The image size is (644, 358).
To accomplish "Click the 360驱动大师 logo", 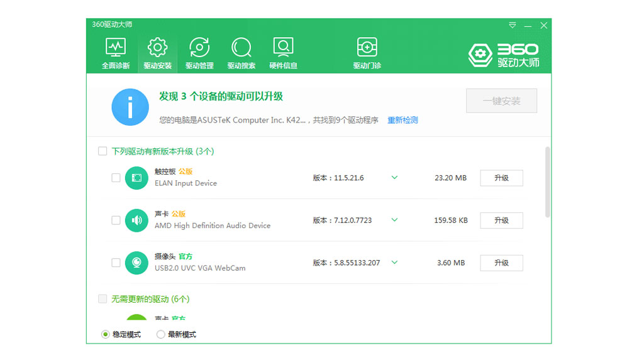I will pos(504,55).
